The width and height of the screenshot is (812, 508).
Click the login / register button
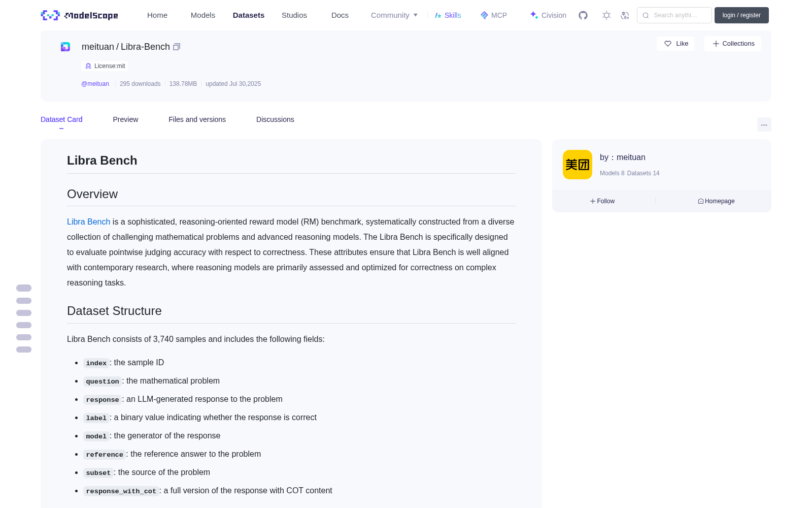click(741, 15)
